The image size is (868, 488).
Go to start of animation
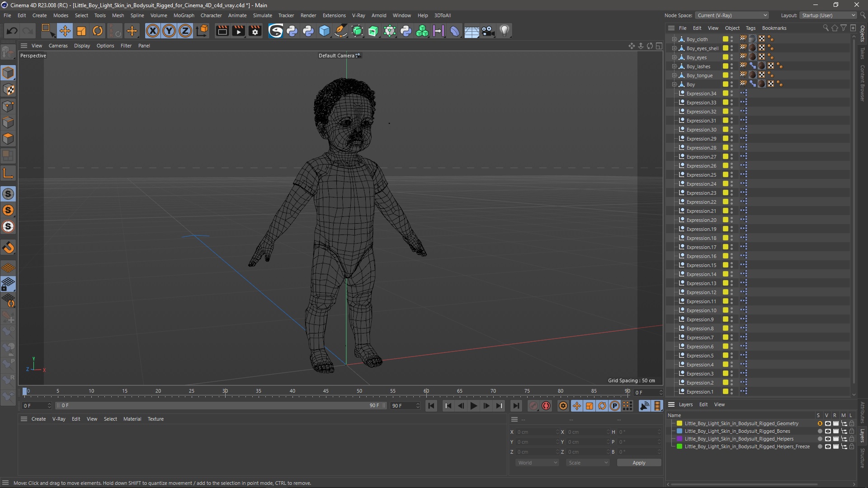pos(431,406)
